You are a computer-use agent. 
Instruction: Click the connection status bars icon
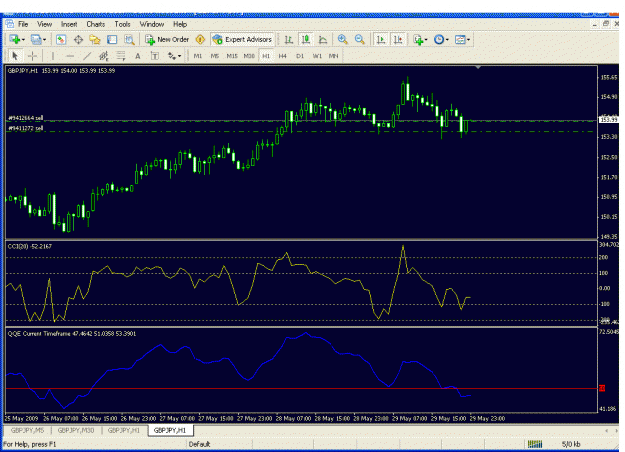tap(535, 444)
